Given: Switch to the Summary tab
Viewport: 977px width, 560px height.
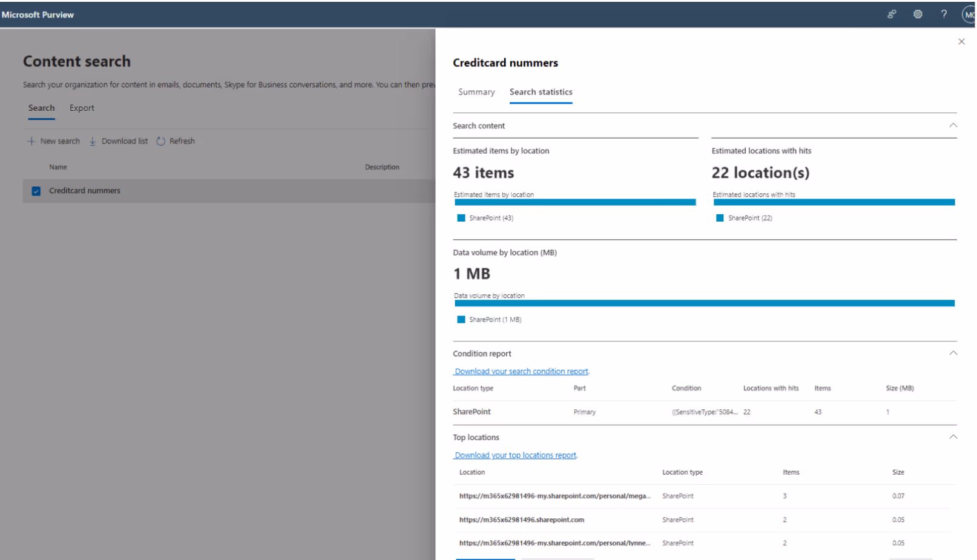Looking at the screenshot, I should point(476,92).
